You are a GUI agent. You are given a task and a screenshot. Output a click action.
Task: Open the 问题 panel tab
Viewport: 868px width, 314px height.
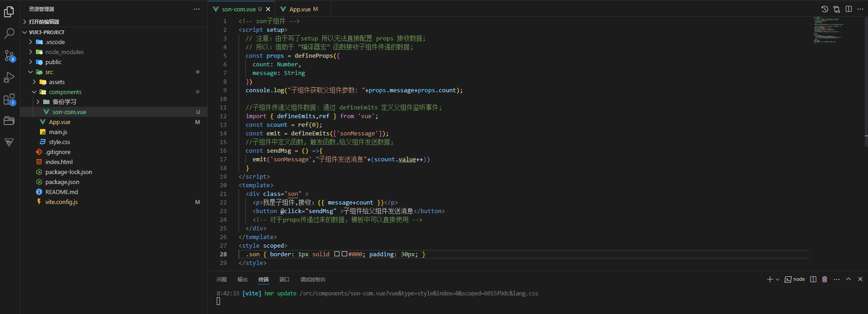[222, 279]
